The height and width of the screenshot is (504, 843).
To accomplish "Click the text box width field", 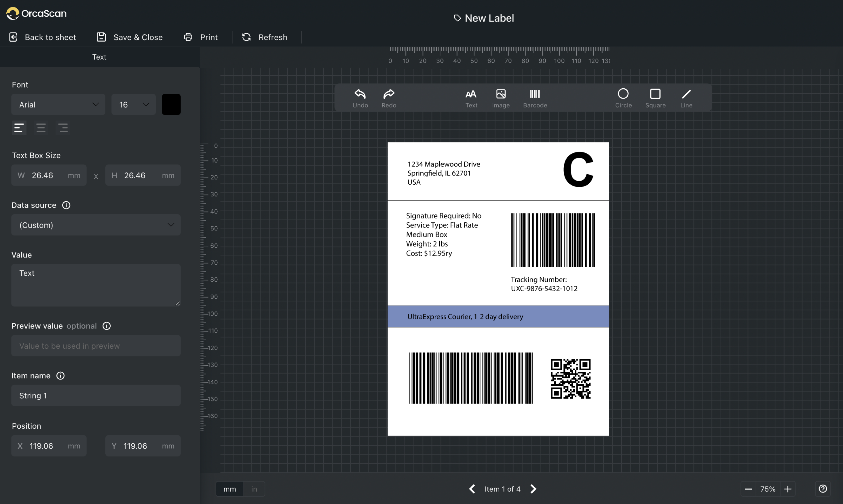I will 49,175.
